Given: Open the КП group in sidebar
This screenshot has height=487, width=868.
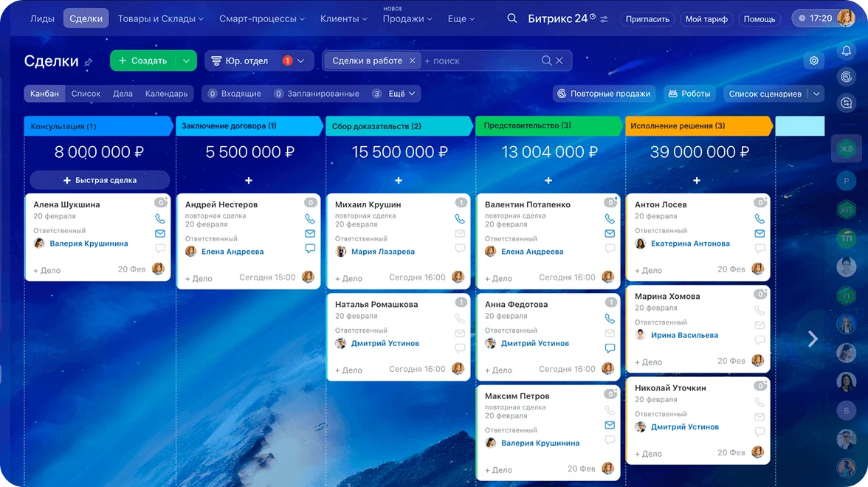Looking at the screenshot, I should point(847,210).
